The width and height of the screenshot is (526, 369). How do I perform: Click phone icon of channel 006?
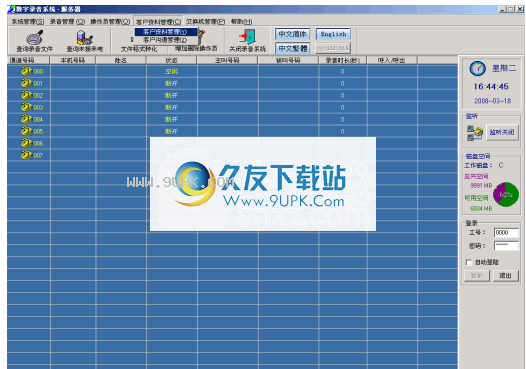[26, 143]
